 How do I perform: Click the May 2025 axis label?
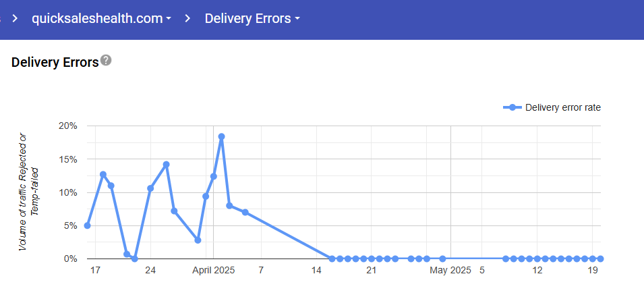click(x=450, y=271)
